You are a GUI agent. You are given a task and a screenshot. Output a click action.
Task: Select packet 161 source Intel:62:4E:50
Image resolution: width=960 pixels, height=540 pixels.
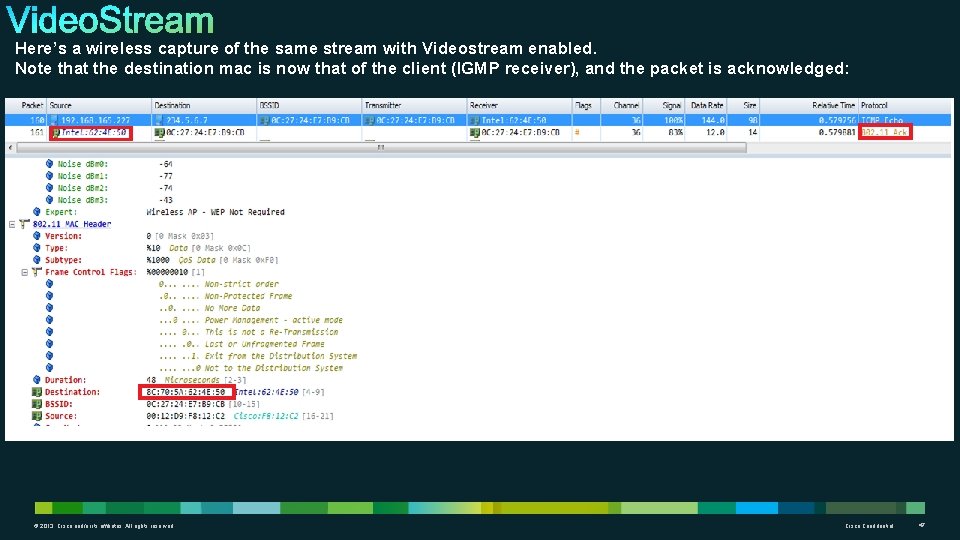tap(94, 132)
